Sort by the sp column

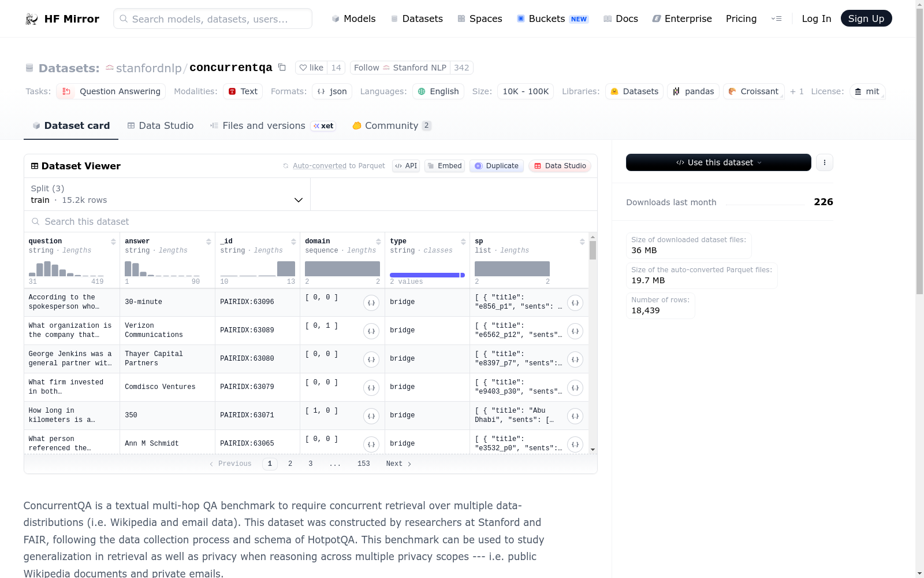pyautogui.click(x=582, y=242)
